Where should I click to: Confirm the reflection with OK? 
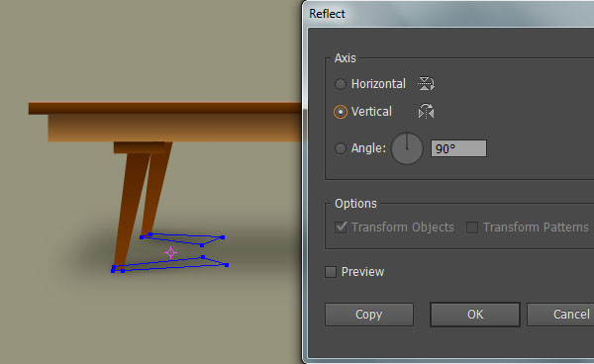(x=475, y=315)
